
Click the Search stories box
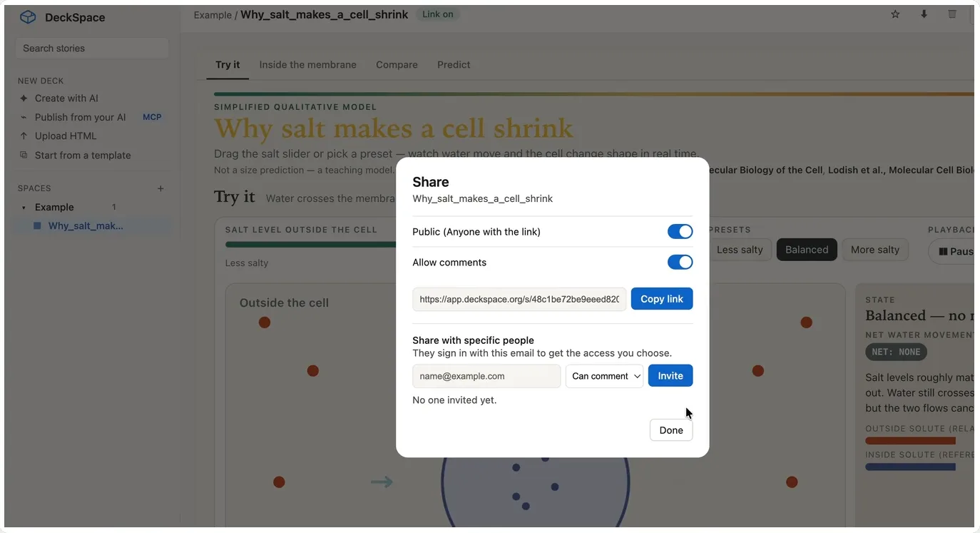tap(92, 48)
